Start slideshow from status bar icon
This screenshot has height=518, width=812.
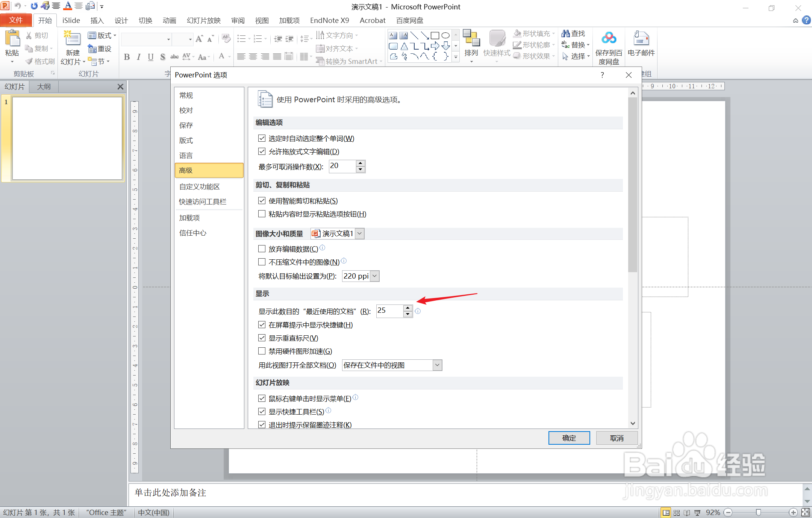tap(697, 513)
